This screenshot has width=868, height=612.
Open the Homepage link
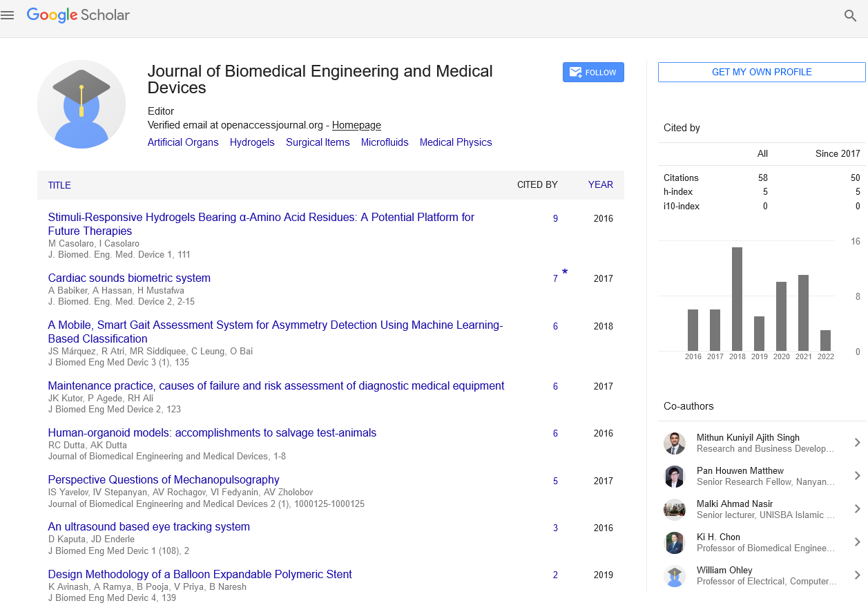tap(356, 125)
